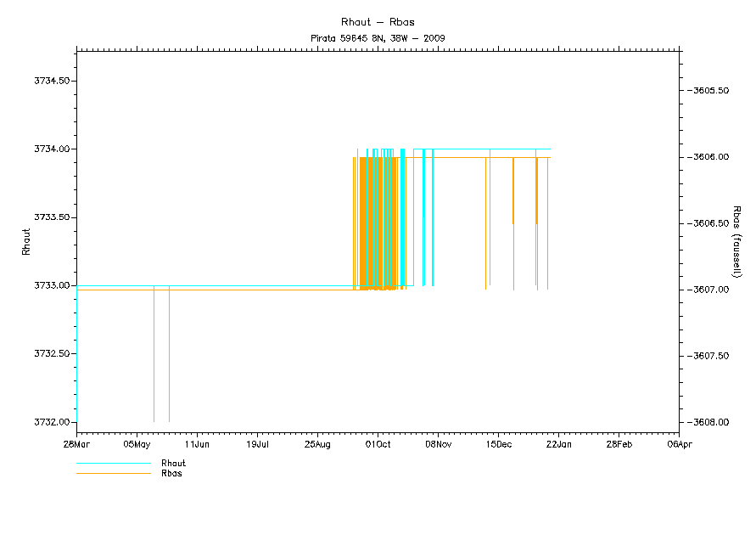
Task: Click the Rbas legend entry label
Action: [x=171, y=473]
